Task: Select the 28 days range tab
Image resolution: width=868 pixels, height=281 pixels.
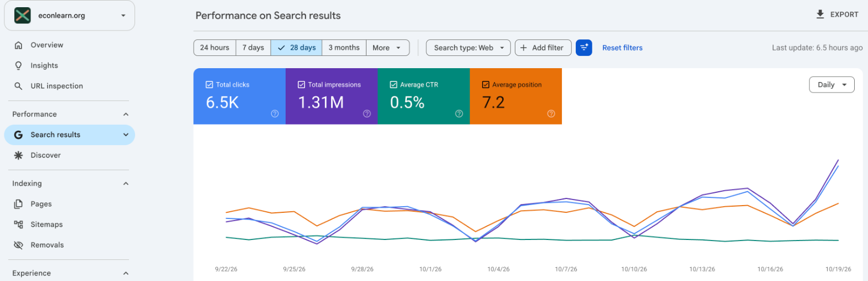Action: (x=296, y=48)
